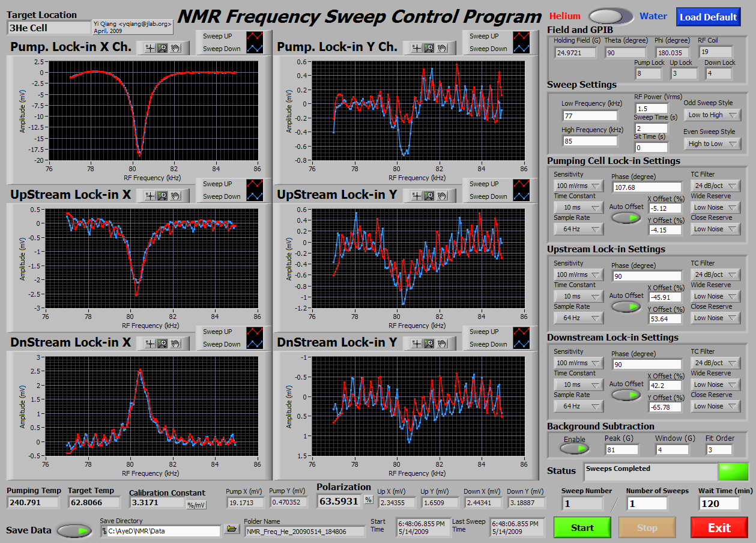Click Sweep UP red plot swatch of Pump. Lock-in Y
The height and width of the screenshot is (543, 756).
click(522, 36)
